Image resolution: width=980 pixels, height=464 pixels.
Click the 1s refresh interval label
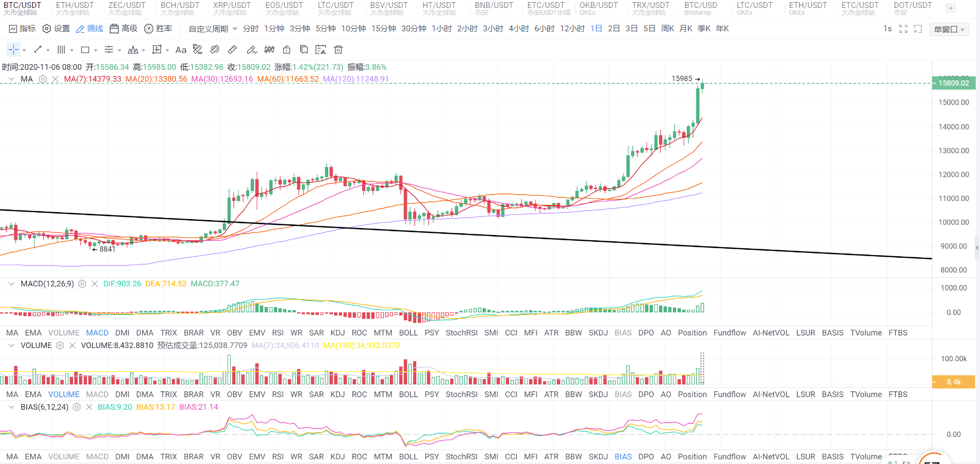click(x=887, y=29)
